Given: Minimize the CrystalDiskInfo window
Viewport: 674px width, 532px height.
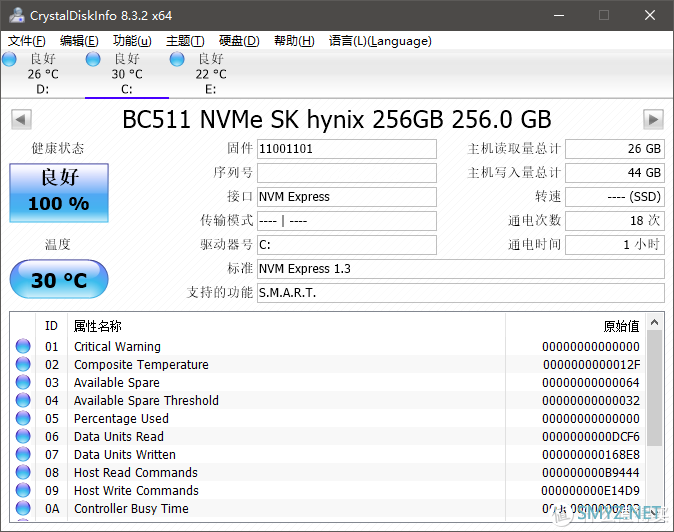Looking at the screenshot, I should click(559, 15).
